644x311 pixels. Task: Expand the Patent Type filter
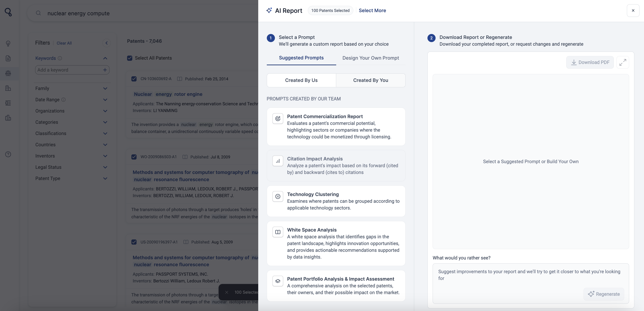point(105,178)
